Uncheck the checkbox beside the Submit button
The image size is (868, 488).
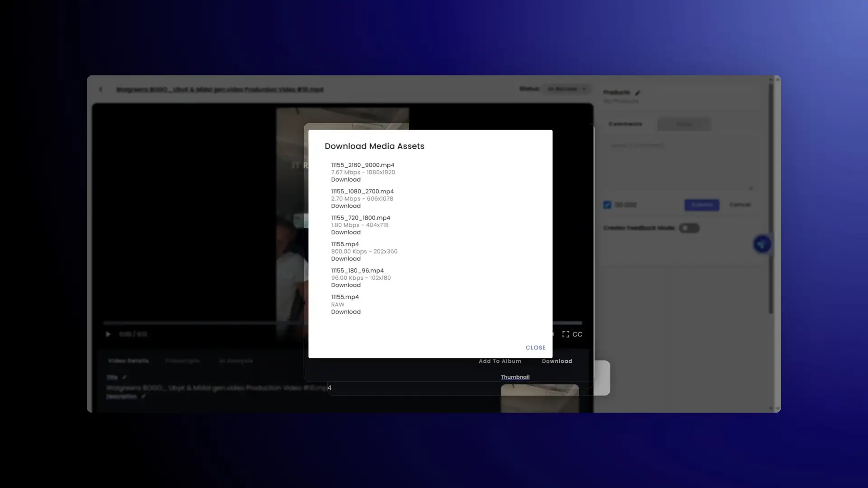[607, 205]
